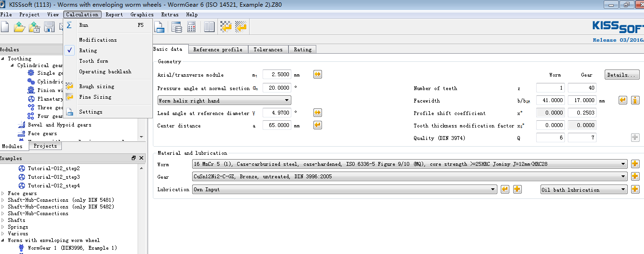644x254 pixels.
Task: Click plus button right of Lubrication sizing arrow
Action: click(x=517, y=189)
